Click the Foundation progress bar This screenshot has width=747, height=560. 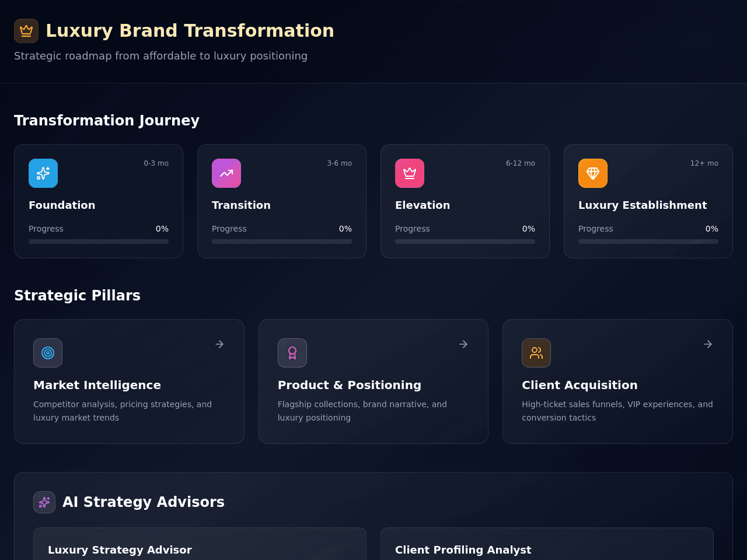click(99, 242)
